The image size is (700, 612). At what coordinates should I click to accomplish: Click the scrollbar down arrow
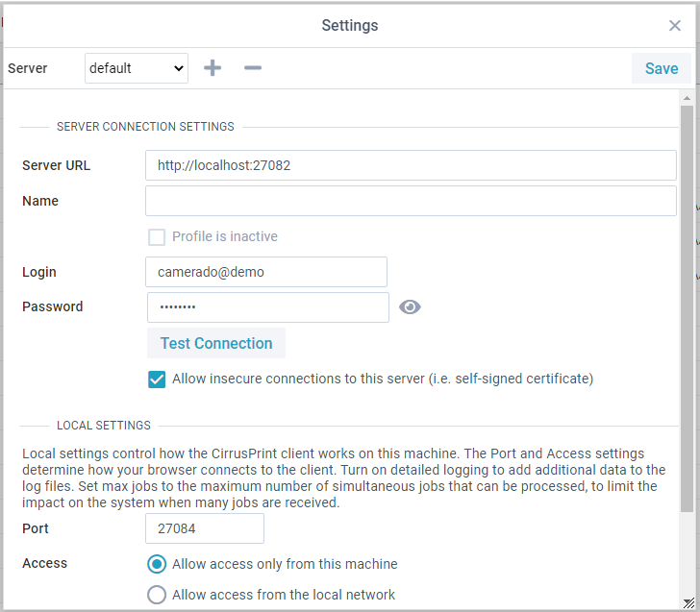(x=687, y=601)
